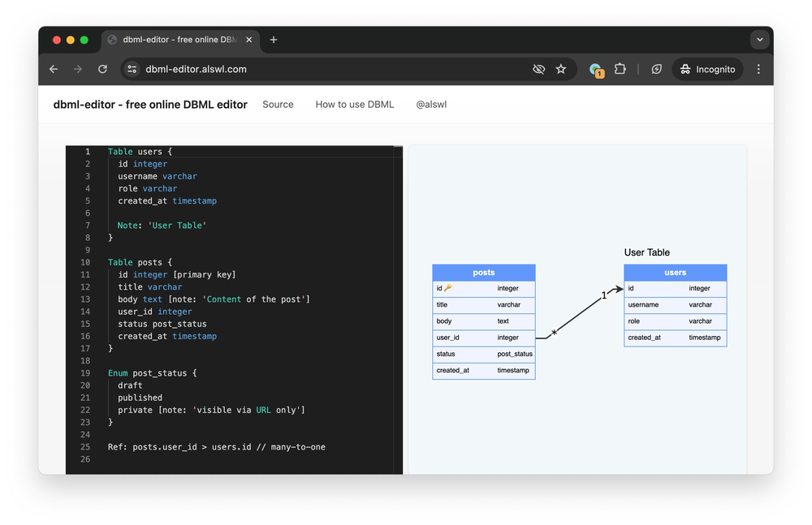The width and height of the screenshot is (812, 525).
Task: Open a new tab with the plus button
Action: 274,39
